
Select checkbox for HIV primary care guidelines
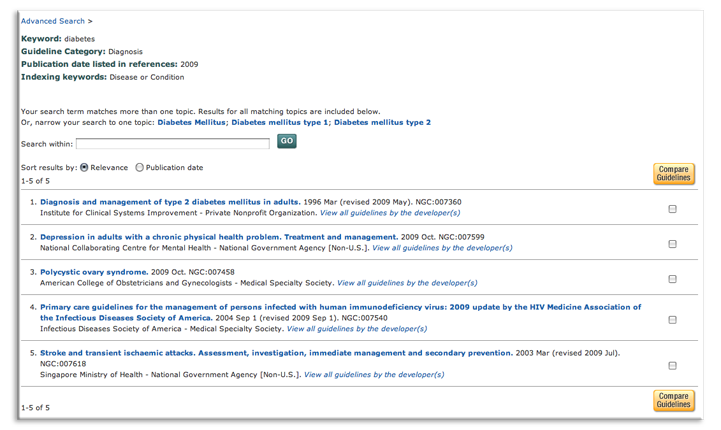click(672, 319)
